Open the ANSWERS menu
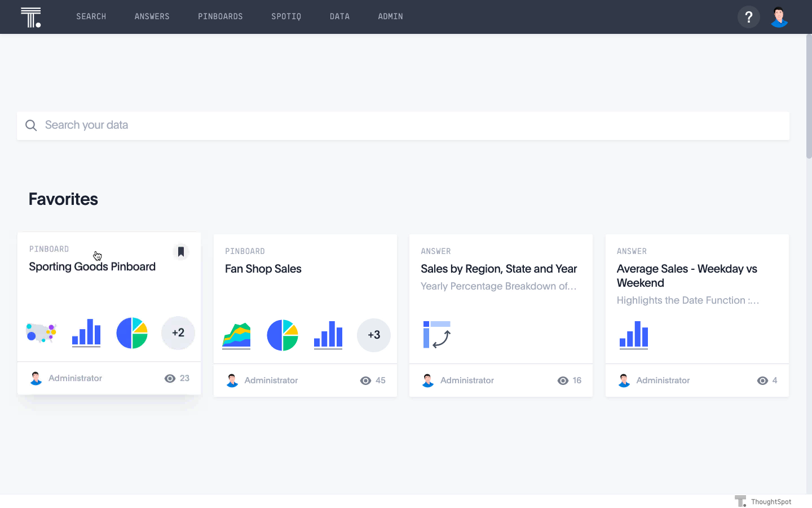 pos(152,16)
